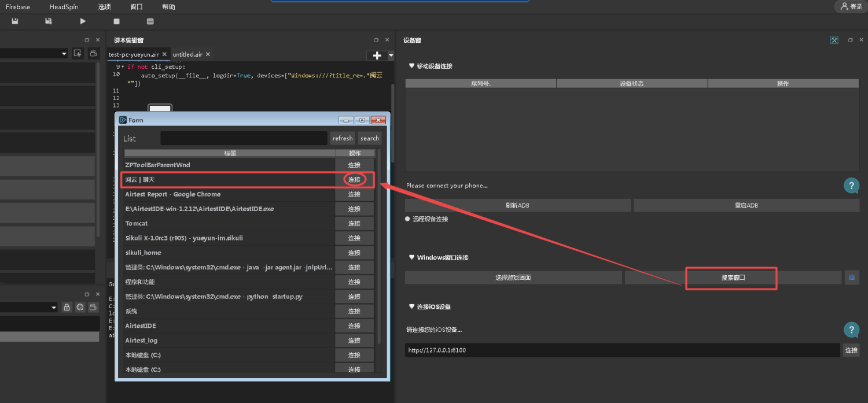The image size is (868, 403).
Task: Click the tools icon in the 设备窗 header
Action: pyautogui.click(x=834, y=40)
